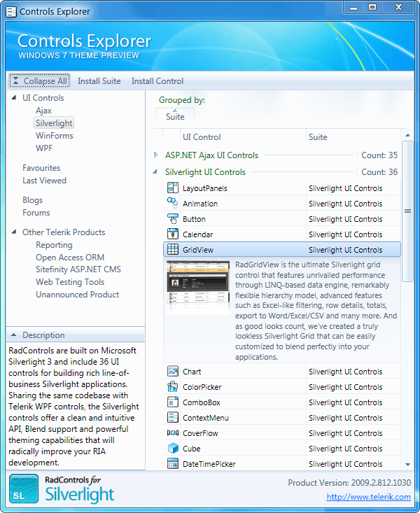This screenshot has height=513, width=420.
Task: Click the GridView preview thumbnail
Action: [197, 287]
